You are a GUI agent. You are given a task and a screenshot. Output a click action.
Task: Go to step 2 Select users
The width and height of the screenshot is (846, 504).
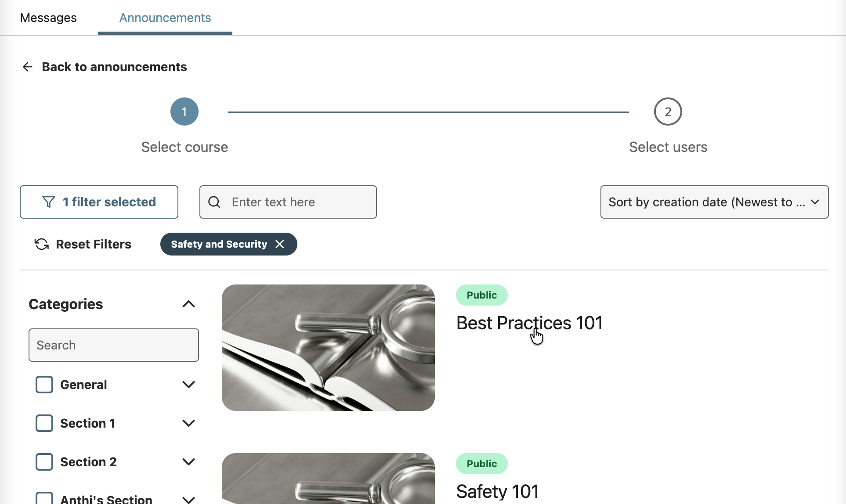[668, 112]
